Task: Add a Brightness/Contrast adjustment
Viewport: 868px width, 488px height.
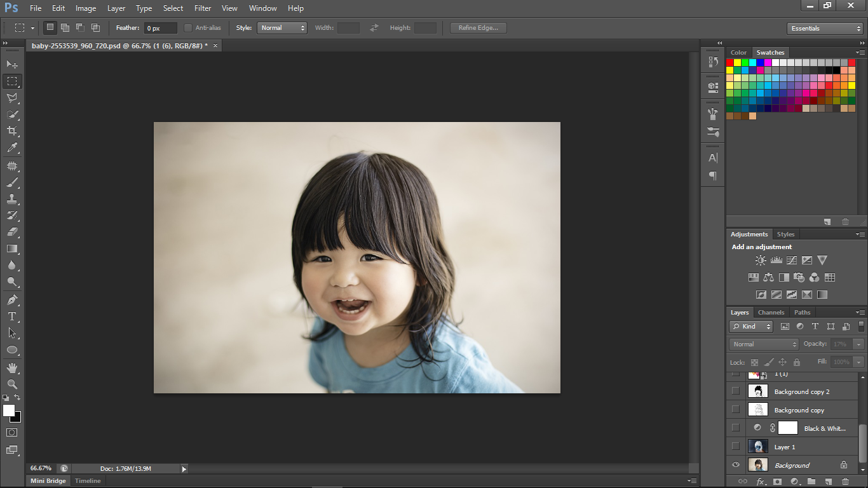Action: click(761, 260)
